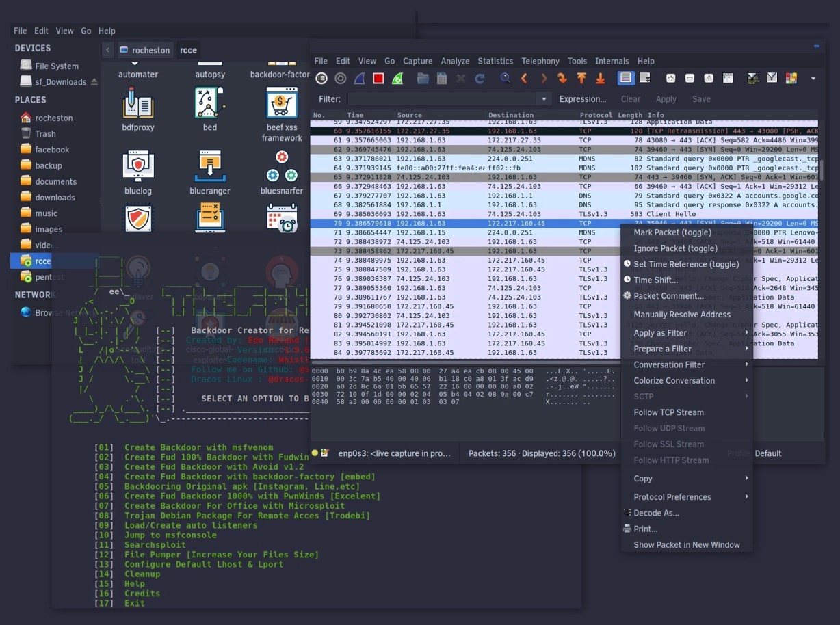840x625 pixels.
Task: Open the Filter field dropdown arrow
Action: coord(544,99)
